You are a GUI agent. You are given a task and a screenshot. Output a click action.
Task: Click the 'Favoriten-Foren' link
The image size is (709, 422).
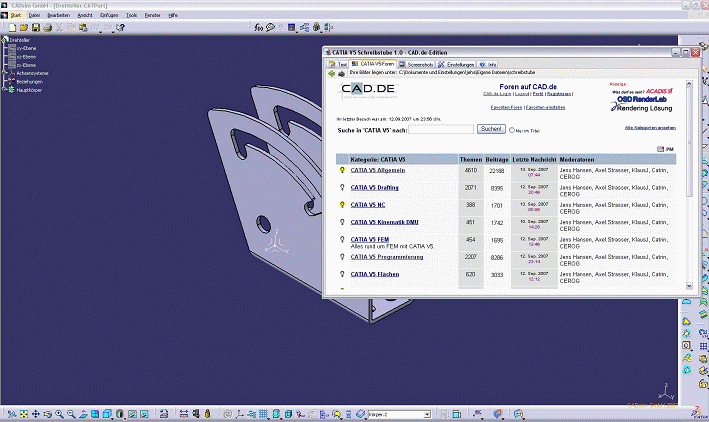[x=506, y=108]
